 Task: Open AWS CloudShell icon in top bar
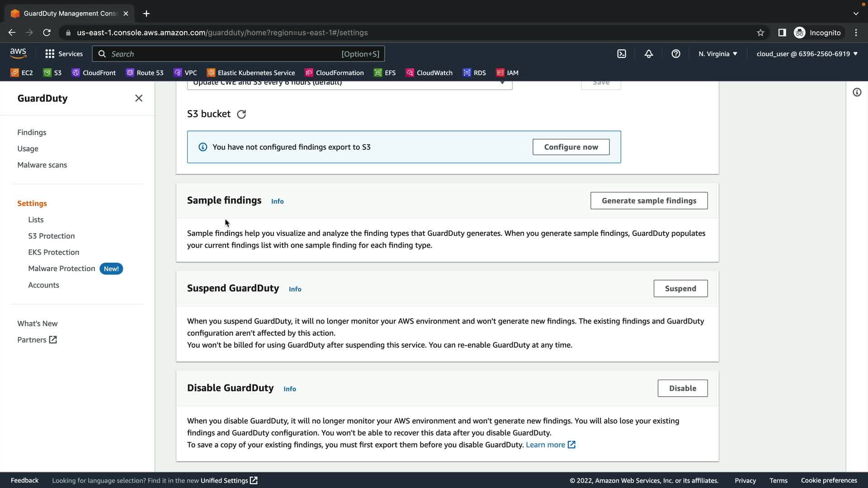coord(622,54)
